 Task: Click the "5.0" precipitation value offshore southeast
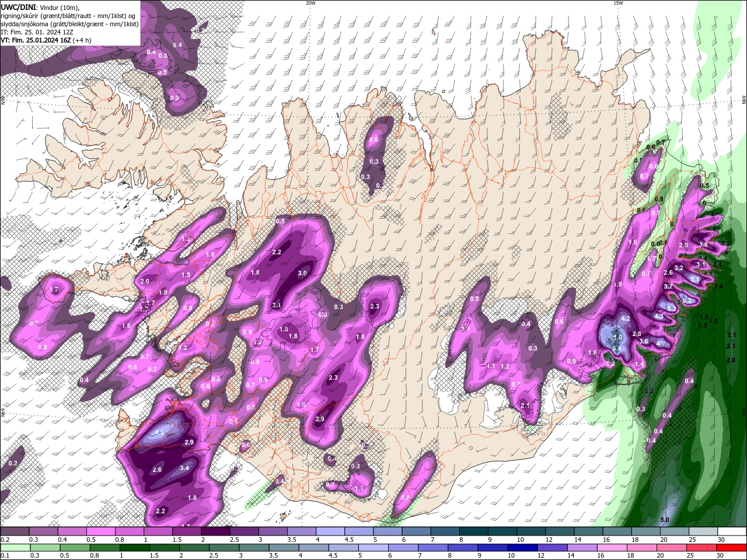click(x=664, y=520)
